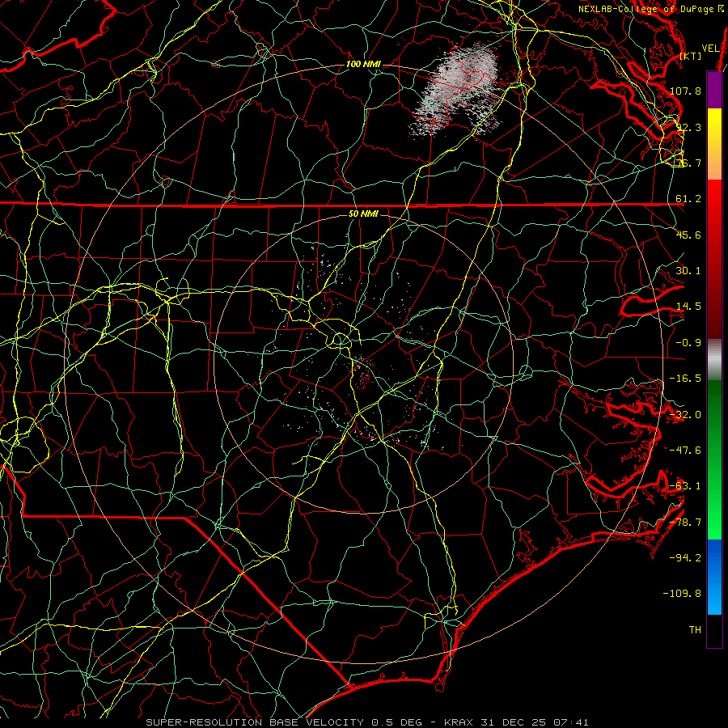Screen dimensions: 728x728
Task: Select the -47.6 velocity scale value
Action: pos(685,451)
